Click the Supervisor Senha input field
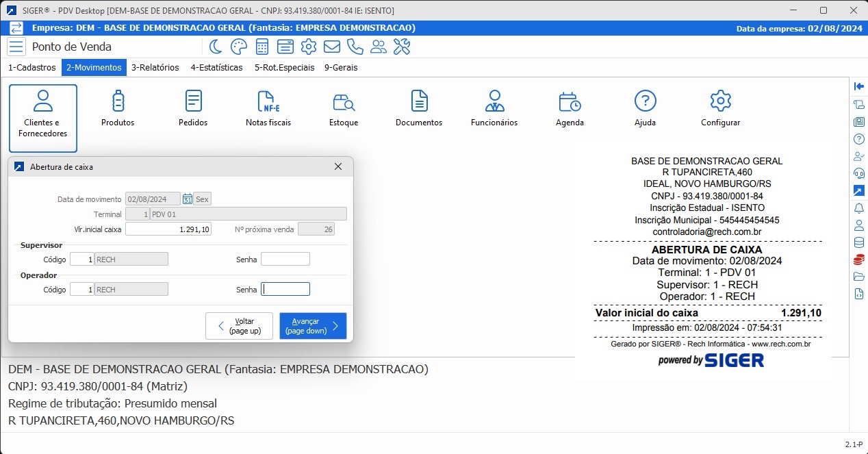868x454 pixels. click(x=285, y=259)
